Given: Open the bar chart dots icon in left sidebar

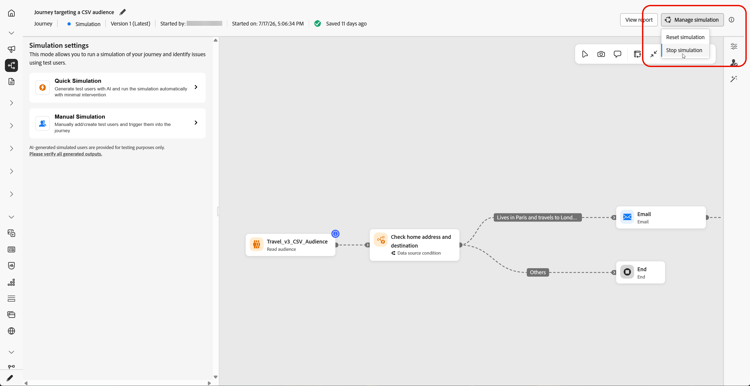Looking at the screenshot, I should tap(11, 282).
